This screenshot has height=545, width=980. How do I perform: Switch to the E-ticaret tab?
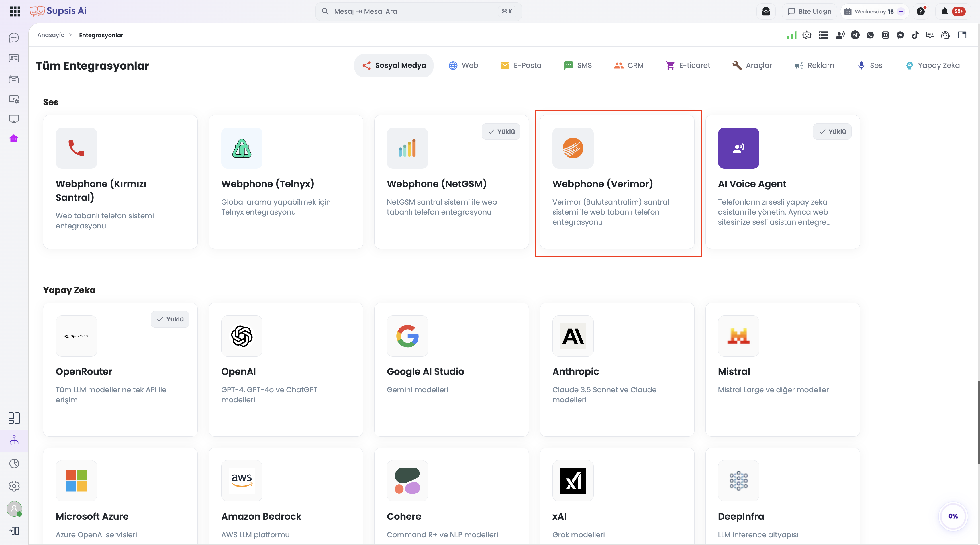688,65
